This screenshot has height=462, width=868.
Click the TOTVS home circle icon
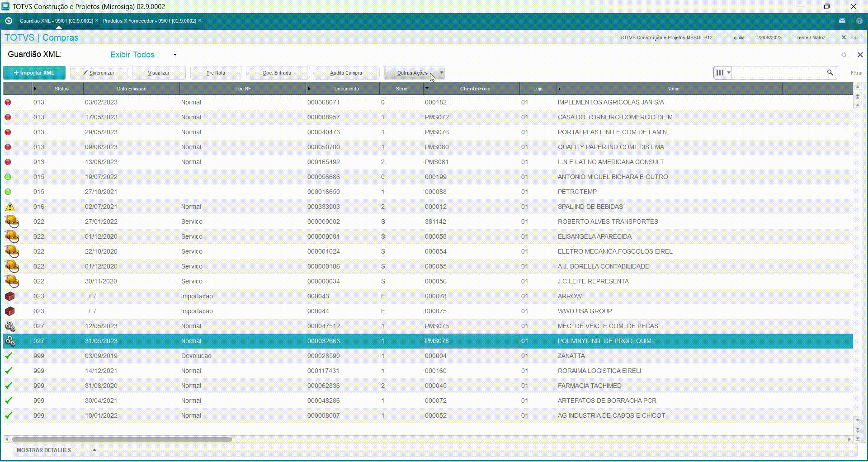(8, 21)
